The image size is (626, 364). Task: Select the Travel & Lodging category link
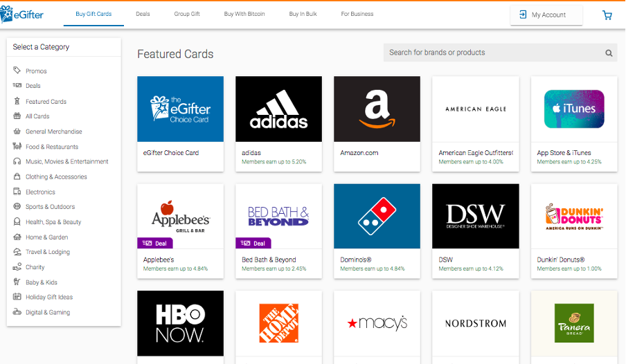[48, 252]
